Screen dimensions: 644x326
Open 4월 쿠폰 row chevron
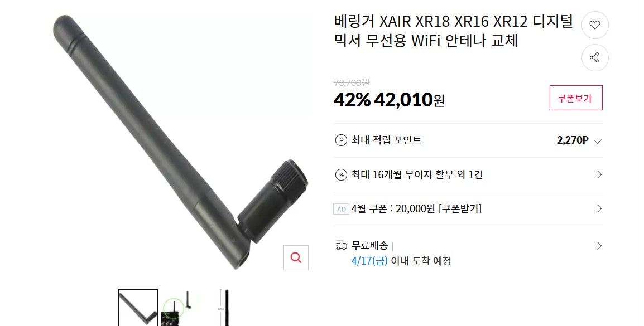[x=599, y=209]
